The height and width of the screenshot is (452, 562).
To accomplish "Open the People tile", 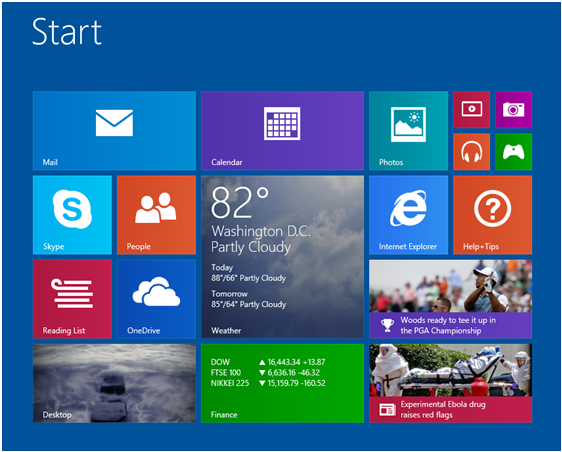I will click(156, 215).
